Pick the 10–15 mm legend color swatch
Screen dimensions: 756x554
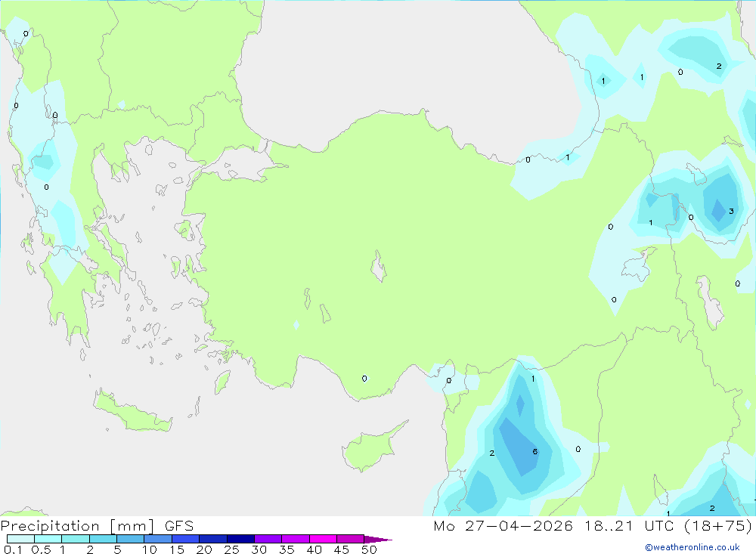click(x=158, y=539)
